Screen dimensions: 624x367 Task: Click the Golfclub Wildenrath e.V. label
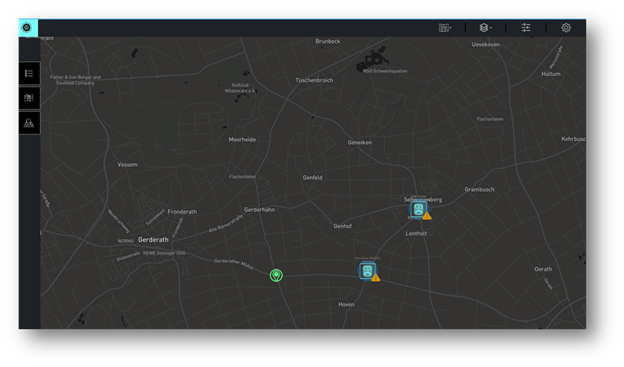click(x=240, y=88)
